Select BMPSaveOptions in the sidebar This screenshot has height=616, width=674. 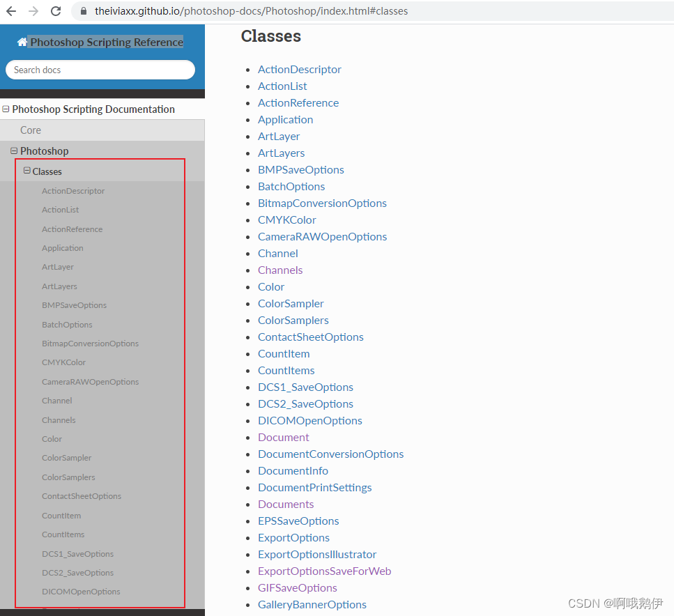coord(74,305)
